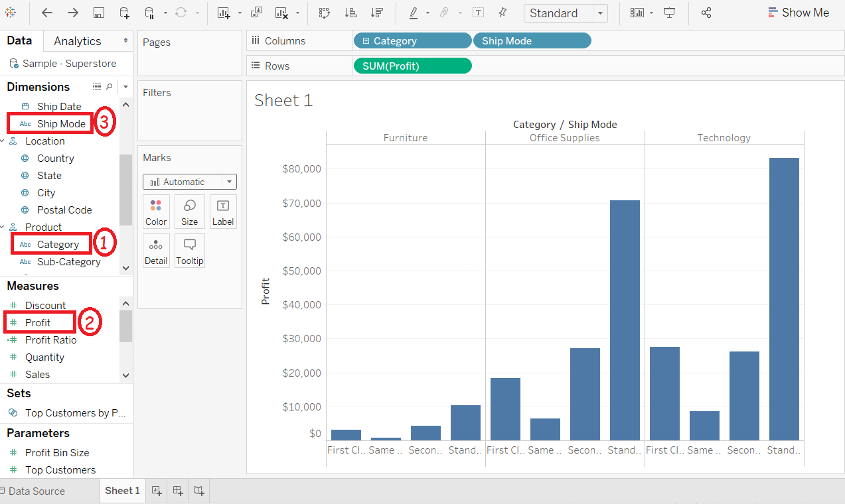Click the Swap rows and columns icon

pyautogui.click(x=324, y=13)
